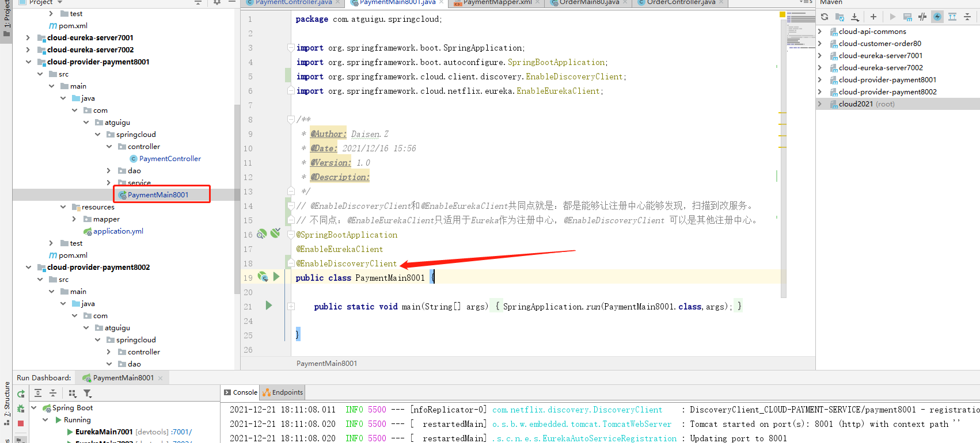Image resolution: width=980 pixels, height=443 pixels.
Task: Open Project panel settings gear
Action: coord(217,2)
